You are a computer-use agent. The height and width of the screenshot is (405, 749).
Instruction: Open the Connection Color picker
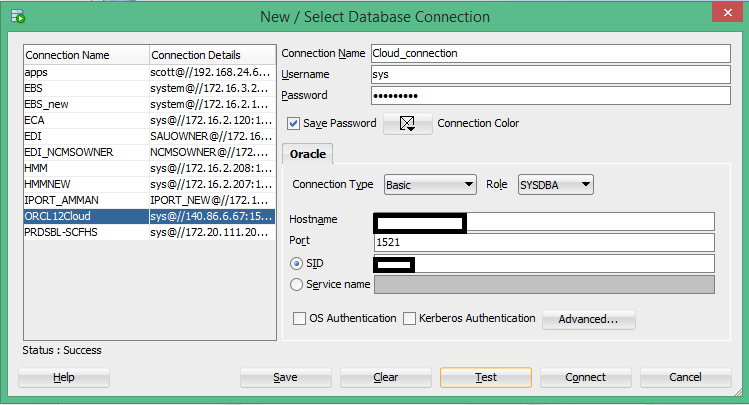[407, 124]
